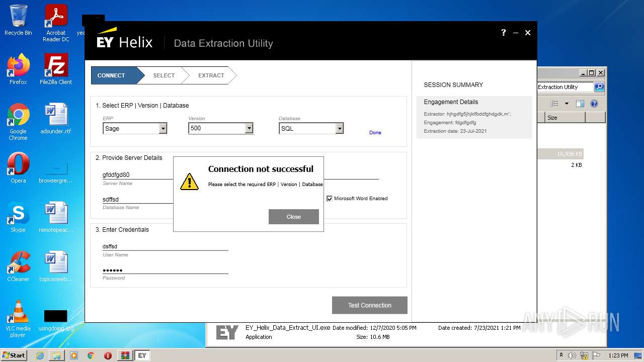The image size is (644, 362).
Task: Click the Explorer blue help icon
Action: (x=594, y=104)
